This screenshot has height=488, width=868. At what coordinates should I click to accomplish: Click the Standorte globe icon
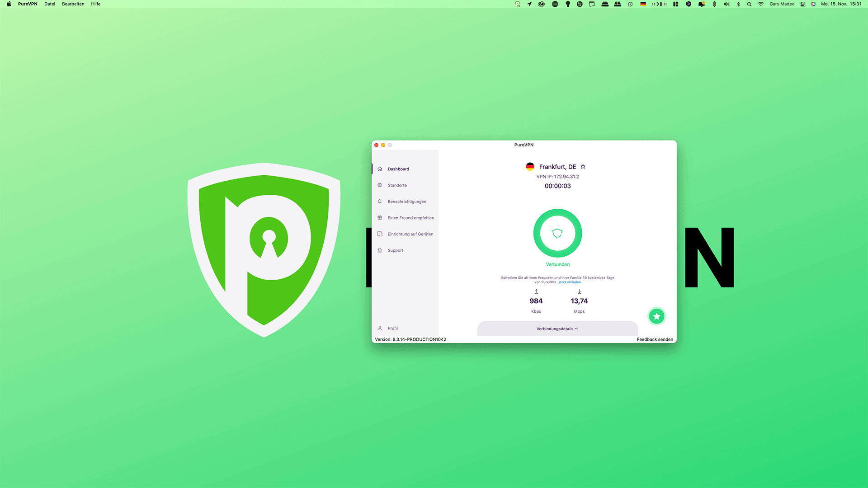point(380,185)
